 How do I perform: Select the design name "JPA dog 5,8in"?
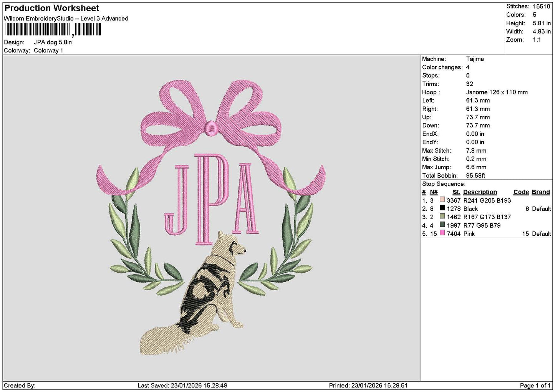53,42
